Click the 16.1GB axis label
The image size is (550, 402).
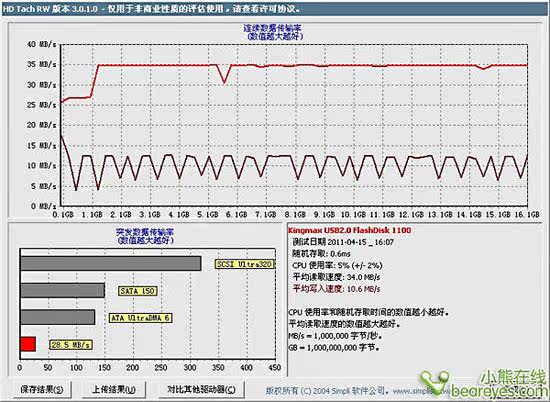[x=527, y=214]
